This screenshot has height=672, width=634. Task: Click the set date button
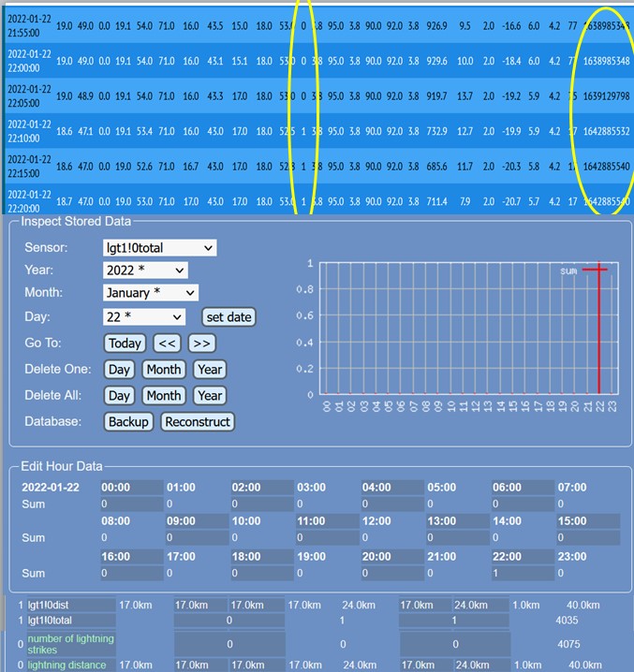[x=229, y=317]
